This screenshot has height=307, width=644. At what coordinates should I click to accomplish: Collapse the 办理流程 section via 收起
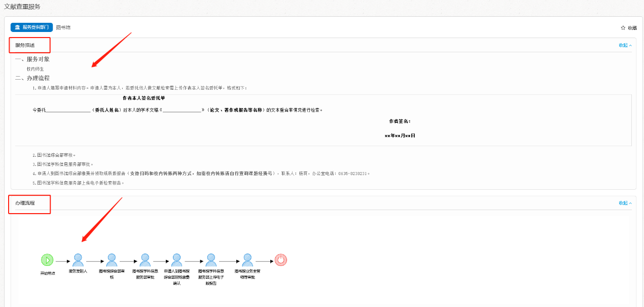point(625,203)
